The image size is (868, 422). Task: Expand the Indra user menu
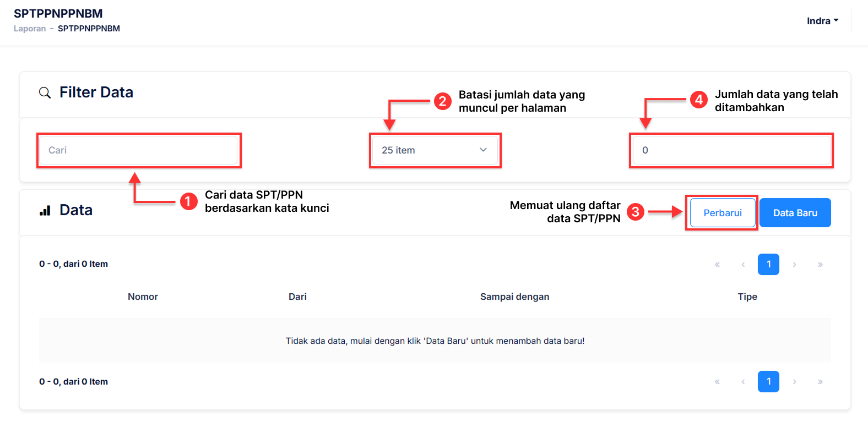pos(822,21)
